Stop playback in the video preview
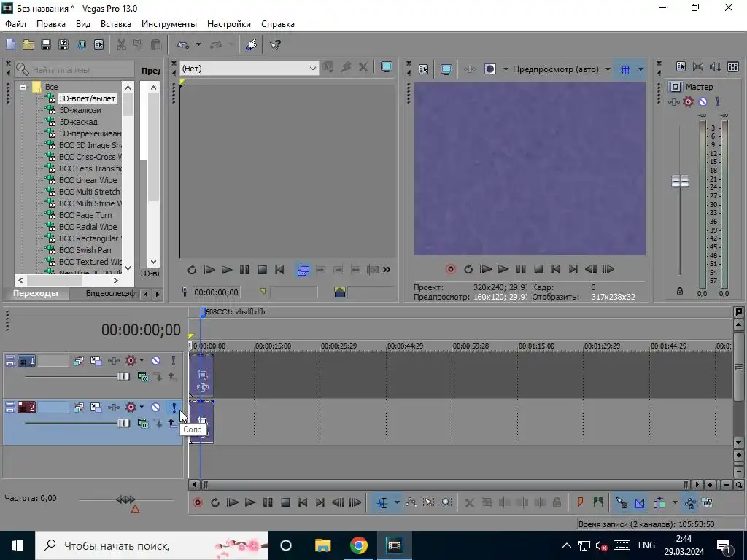This screenshot has width=747, height=560. pos(538,270)
